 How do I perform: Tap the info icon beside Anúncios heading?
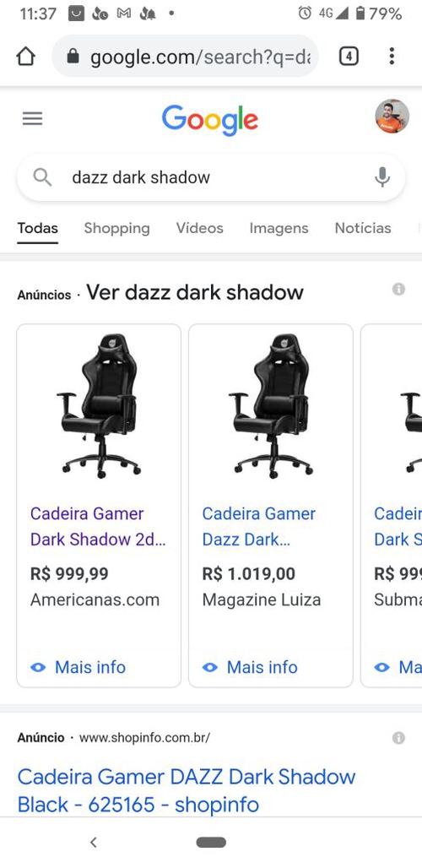point(398,289)
